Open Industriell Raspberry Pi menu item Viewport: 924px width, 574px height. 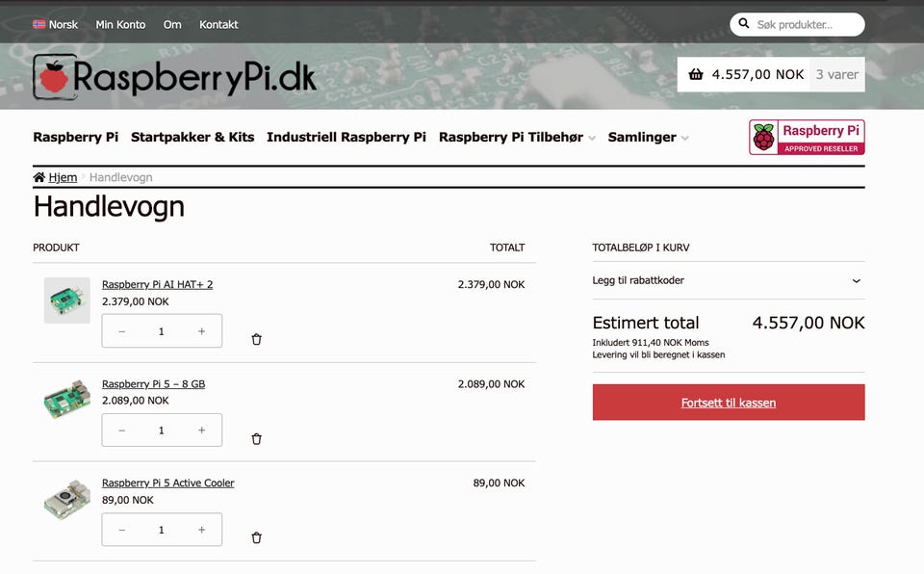click(x=346, y=138)
